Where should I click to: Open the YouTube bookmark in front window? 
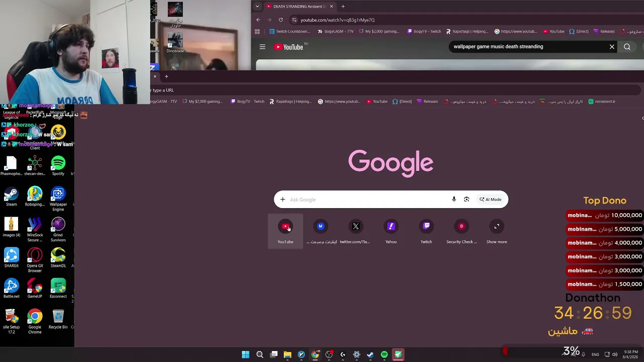coord(377,102)
